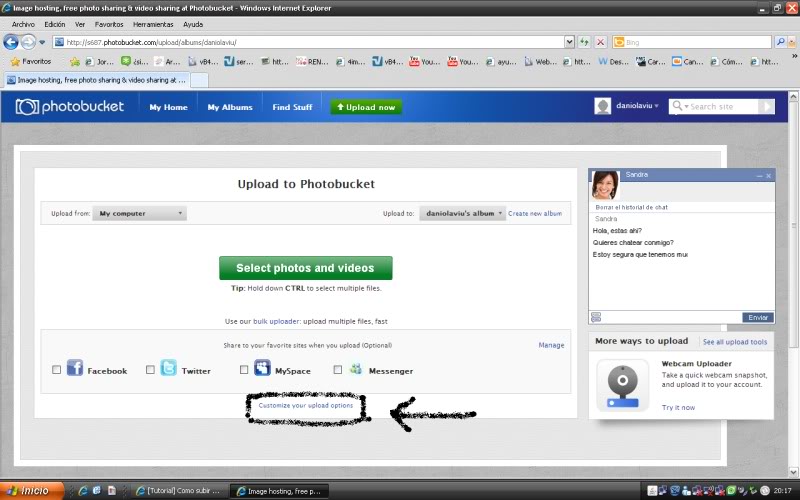Click the browser Back arrow button
This screenshot has width=800, height=500.
tap(11, 42)
